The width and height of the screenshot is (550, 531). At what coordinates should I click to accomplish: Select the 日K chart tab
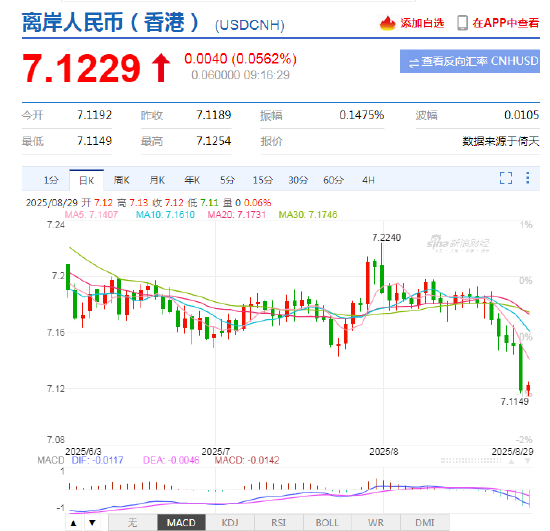86,180
